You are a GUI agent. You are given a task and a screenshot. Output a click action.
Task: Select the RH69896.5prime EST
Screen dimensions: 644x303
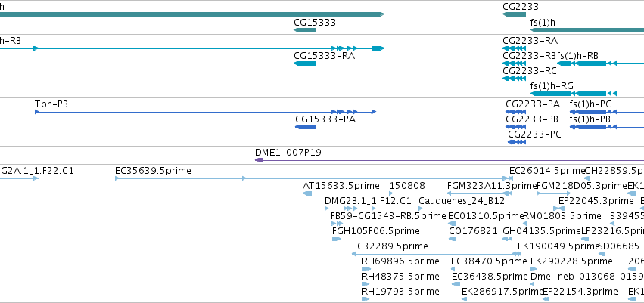[x=366, y=269]
